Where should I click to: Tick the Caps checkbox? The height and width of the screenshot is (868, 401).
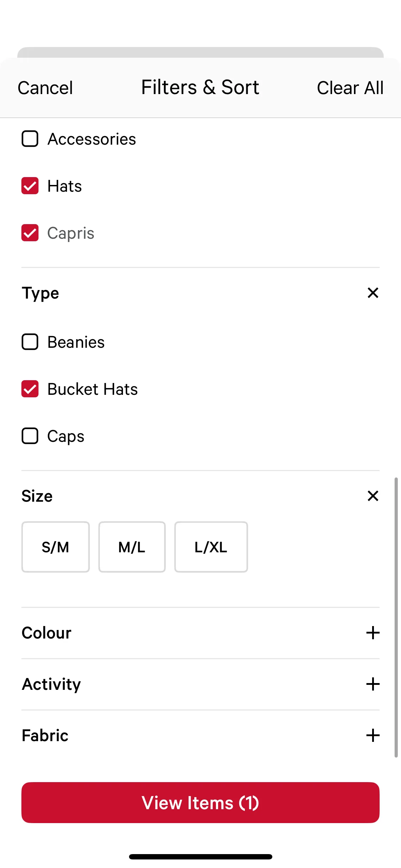(x=30, y=436)
